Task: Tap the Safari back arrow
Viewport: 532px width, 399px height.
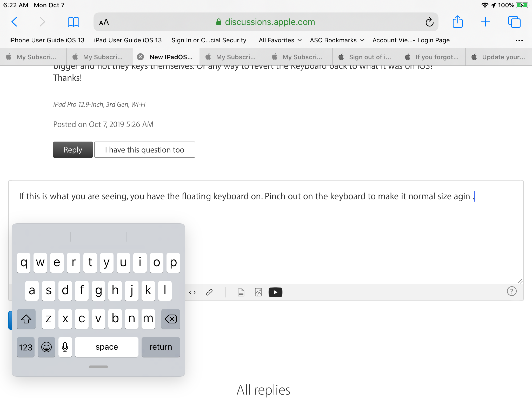Action: pos(15,22)
